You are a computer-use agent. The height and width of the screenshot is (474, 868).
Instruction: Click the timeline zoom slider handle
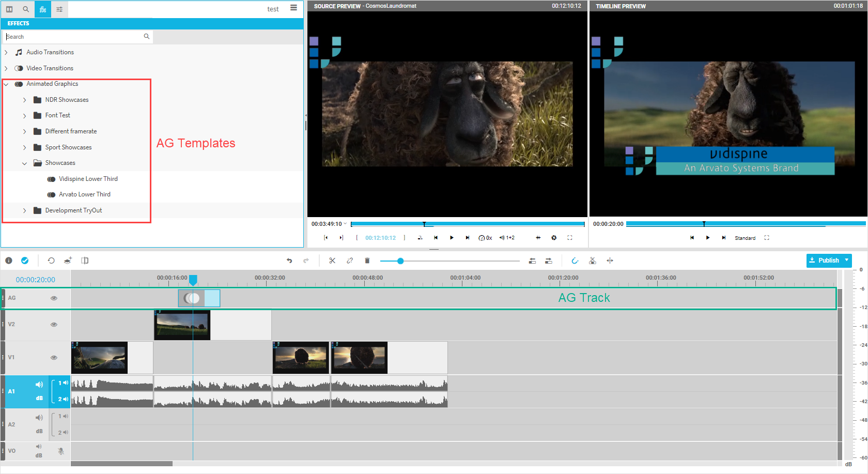pos(400,261)
